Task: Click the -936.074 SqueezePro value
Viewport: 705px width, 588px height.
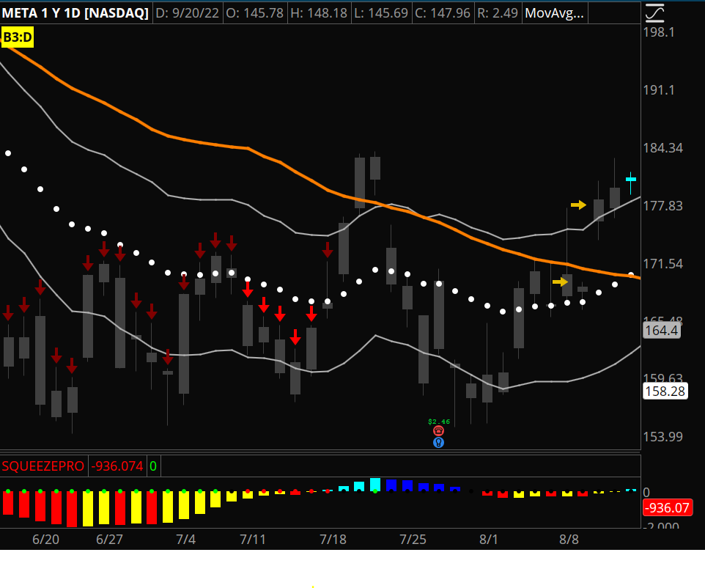Action: coord(117,466)
